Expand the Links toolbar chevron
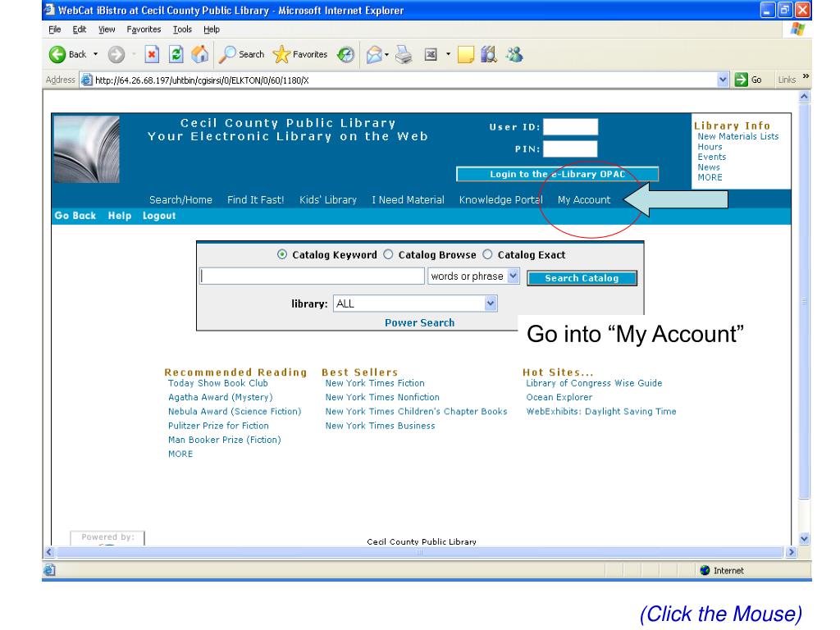 click(x=806, y=76)
